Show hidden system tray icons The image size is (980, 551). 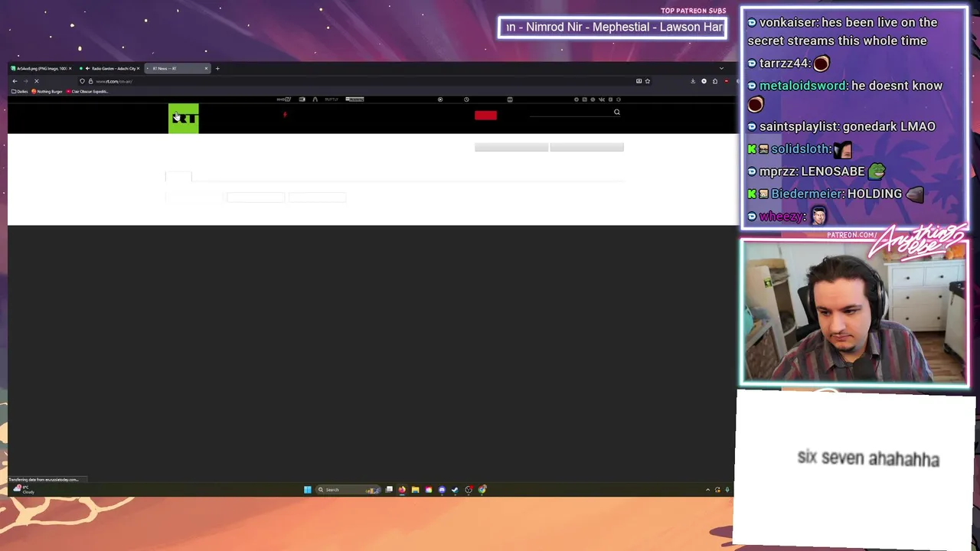(x=707, y=490)
